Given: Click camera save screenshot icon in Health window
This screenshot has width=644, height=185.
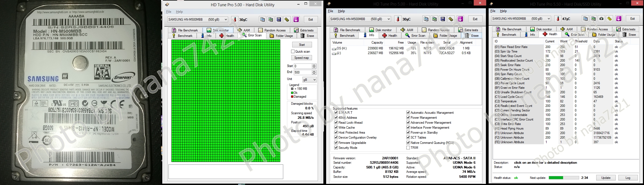Looking at the screenshot, I should 601,18.
